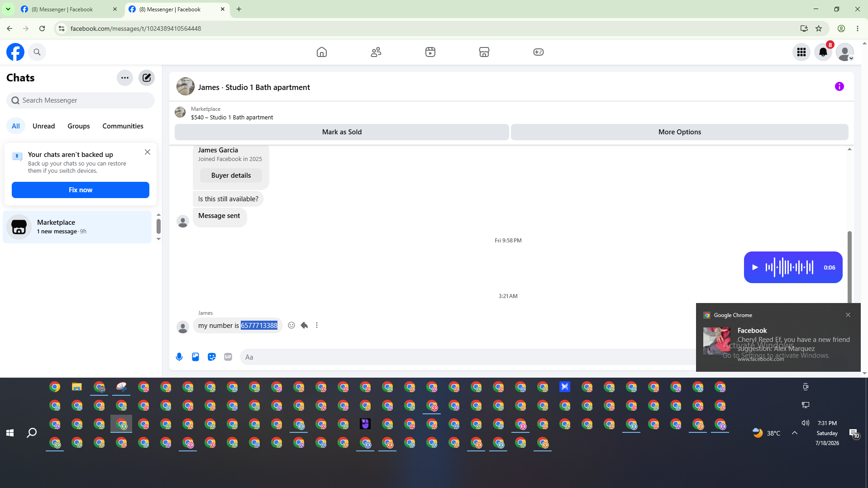View site information icon in address bar

[62, 28]
